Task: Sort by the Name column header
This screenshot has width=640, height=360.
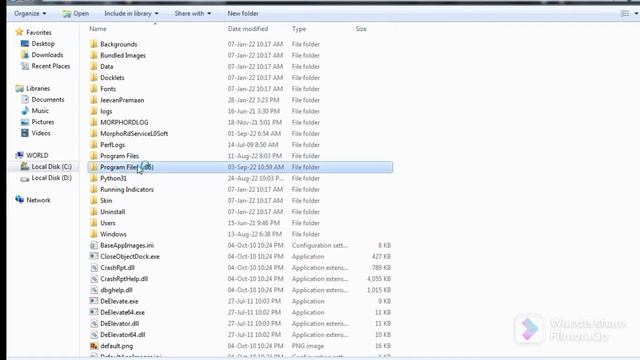Action: [98, 29]
